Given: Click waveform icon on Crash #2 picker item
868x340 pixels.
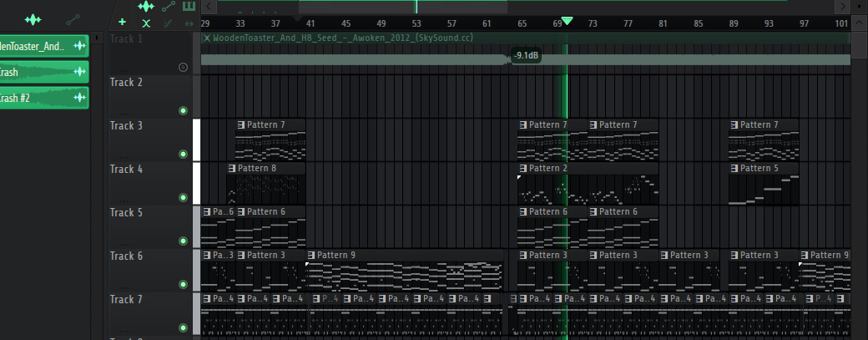Looking at the screenshot, I should 80,98.
